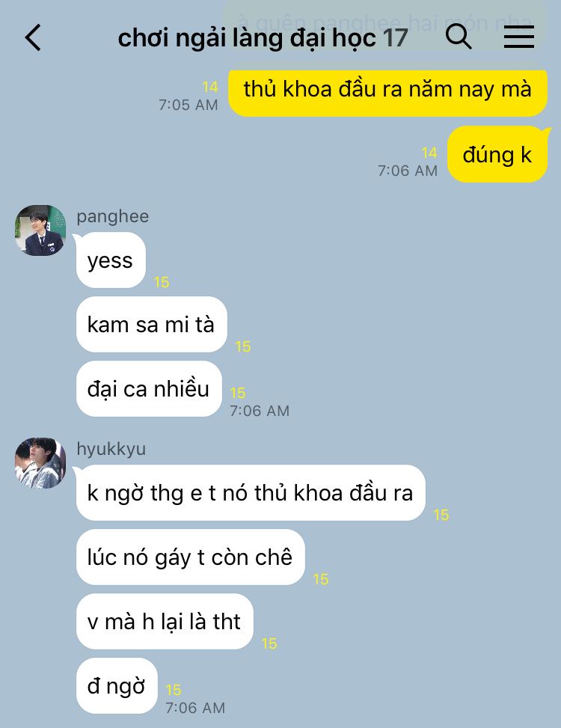This screenshot has width=561, height=728.
Task: Tap the username hyukkyu
Action: click(x=111, y=449)
